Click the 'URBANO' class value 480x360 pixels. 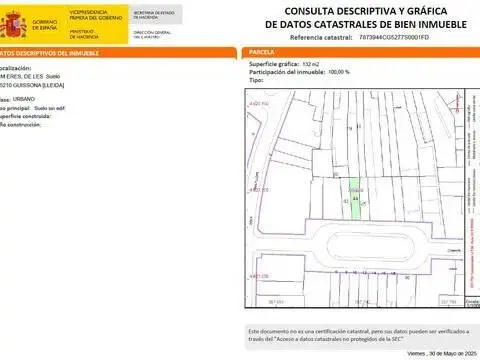[24, 99]
